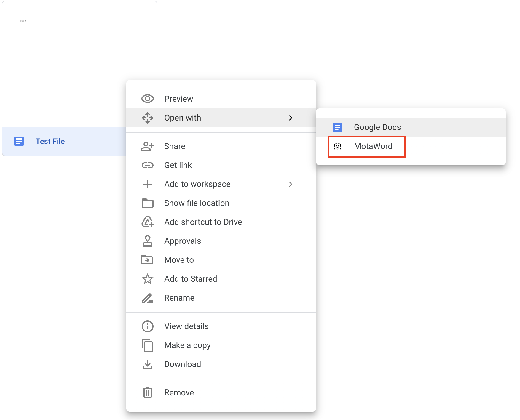Click the Google Docs icon in submenu
520x420 pixels.
click(337, 127)
